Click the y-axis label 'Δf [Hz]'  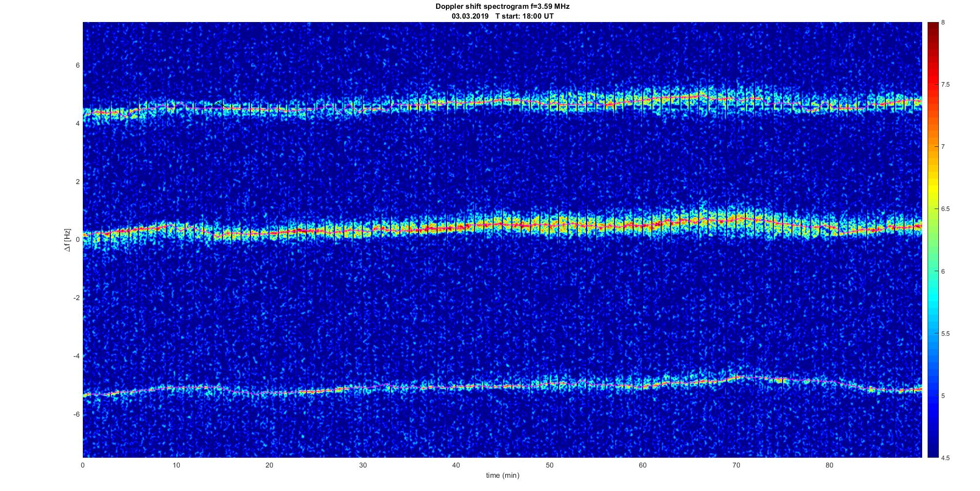(x=68, y=240)
